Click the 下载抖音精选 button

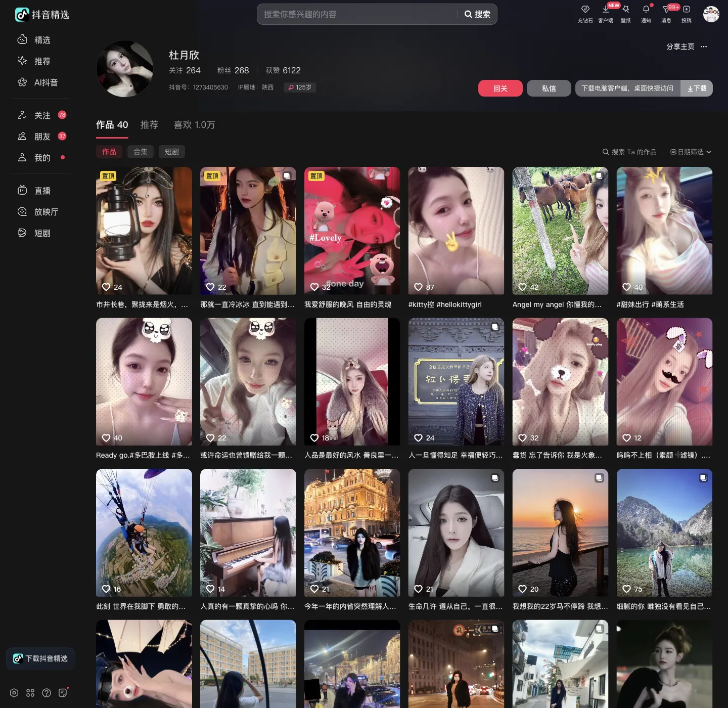coord(41,658)
